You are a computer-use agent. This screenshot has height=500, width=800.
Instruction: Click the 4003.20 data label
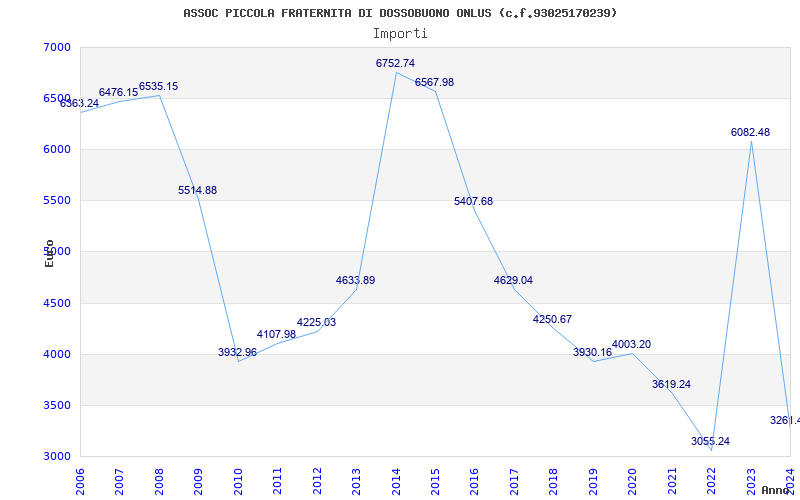click(x=632, y=344)
